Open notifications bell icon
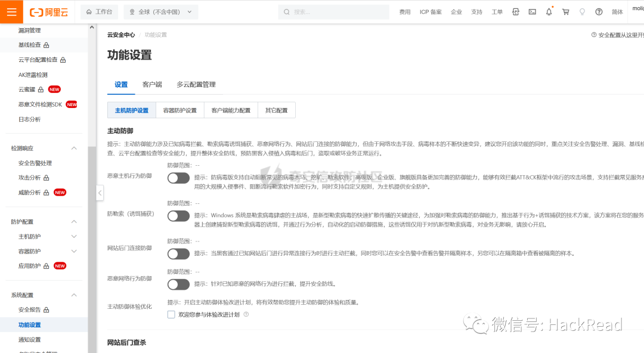 [549, 12]
